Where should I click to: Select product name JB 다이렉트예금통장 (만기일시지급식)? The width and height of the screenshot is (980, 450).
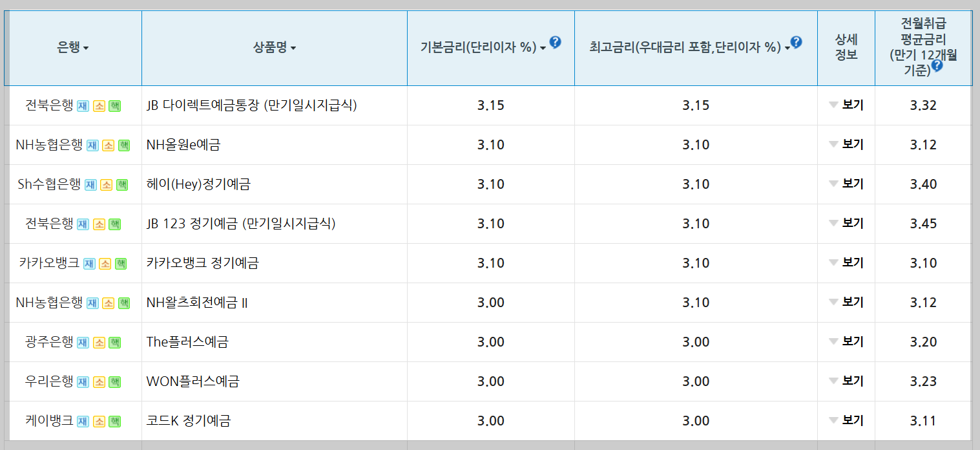[252, 105]
